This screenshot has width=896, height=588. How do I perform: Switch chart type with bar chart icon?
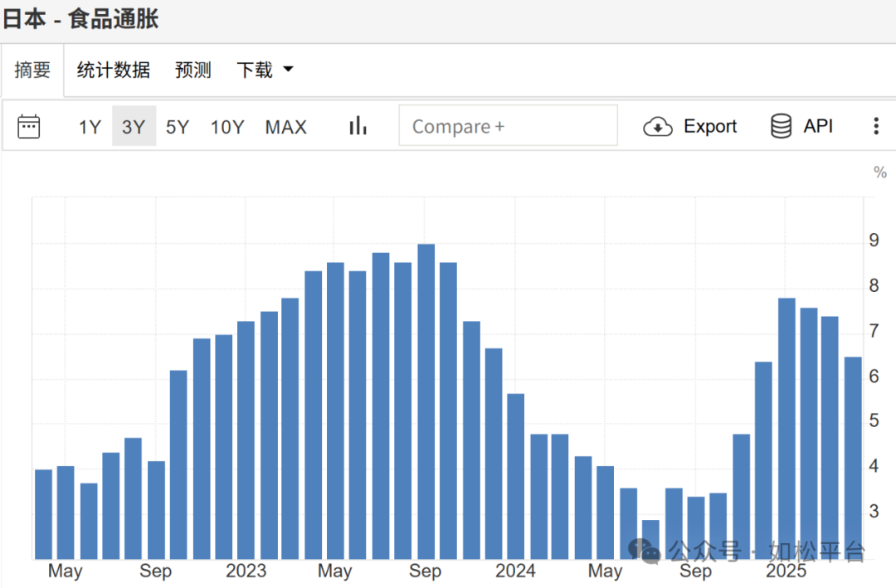pos(358,126)
